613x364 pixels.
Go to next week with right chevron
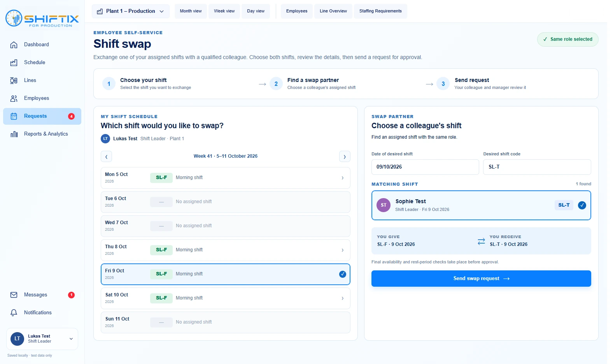coord(345,157)
